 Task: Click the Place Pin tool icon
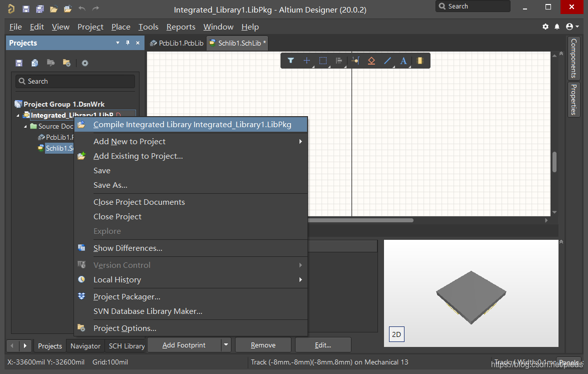[x=355, y=61]
